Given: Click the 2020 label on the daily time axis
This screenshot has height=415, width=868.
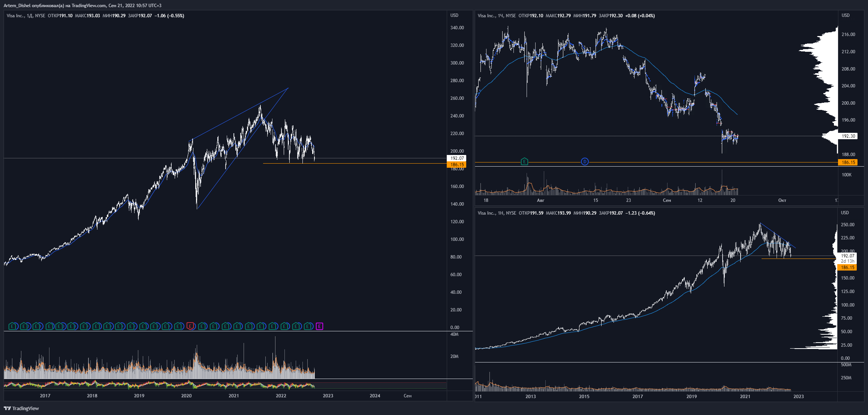Looking at the screenshot, I should pyautogui.click(x=186, y=395).
